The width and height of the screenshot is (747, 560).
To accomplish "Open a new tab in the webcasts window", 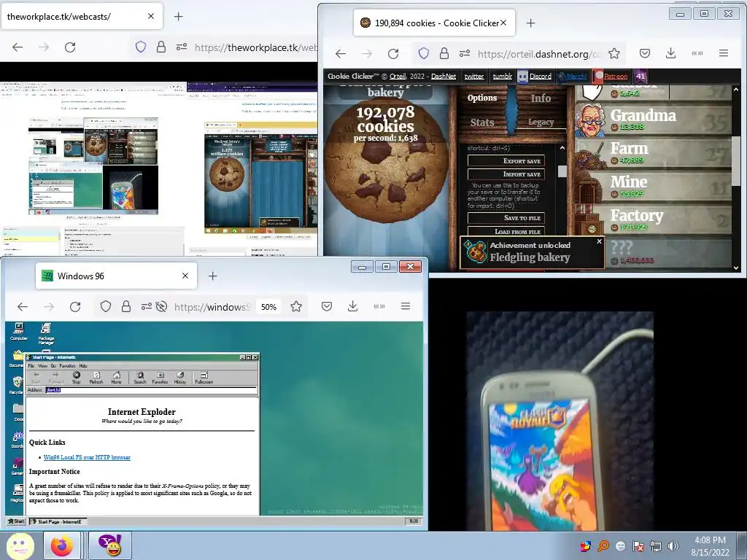I will 179,17.
